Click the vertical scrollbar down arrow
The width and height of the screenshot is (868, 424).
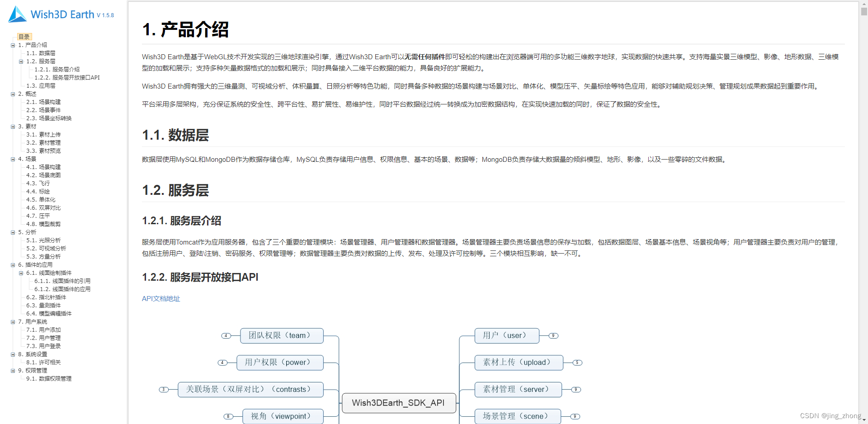tap(864, 420)
